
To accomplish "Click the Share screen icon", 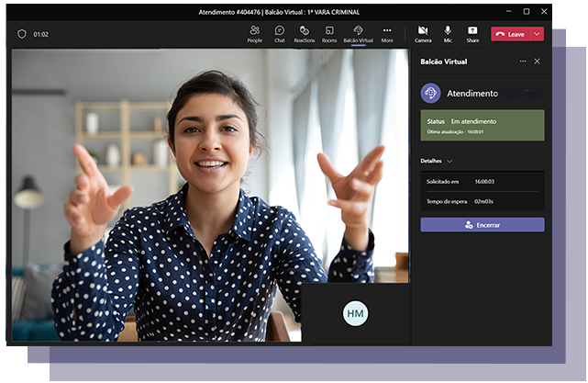I will [472, 33].
